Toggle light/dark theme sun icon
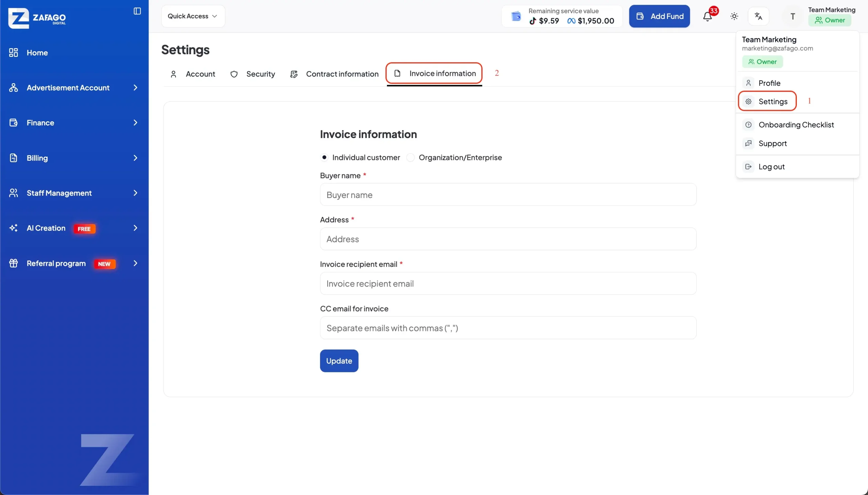The width and height of the screenshot is (868, 495). (734, 16)
